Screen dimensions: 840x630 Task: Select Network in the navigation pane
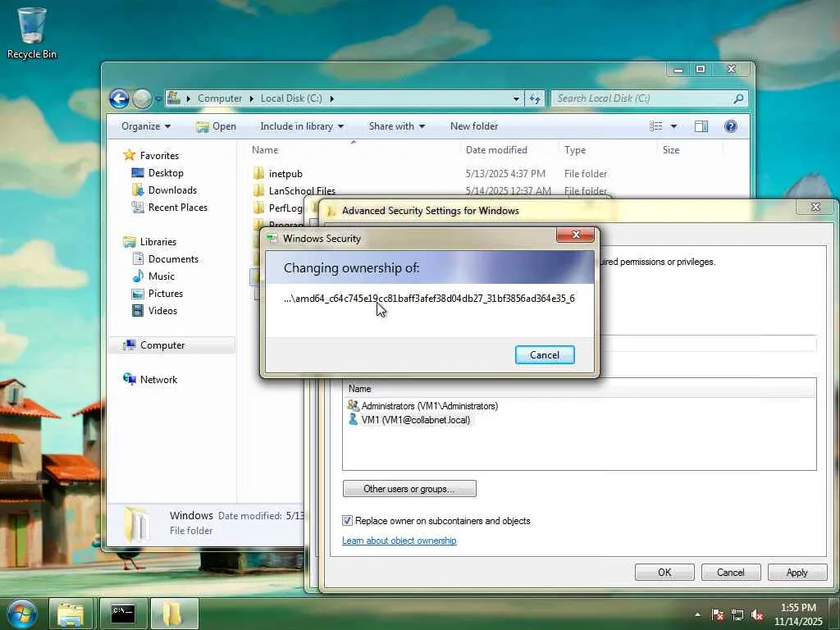pyautogui.click(x=158, y=380)
